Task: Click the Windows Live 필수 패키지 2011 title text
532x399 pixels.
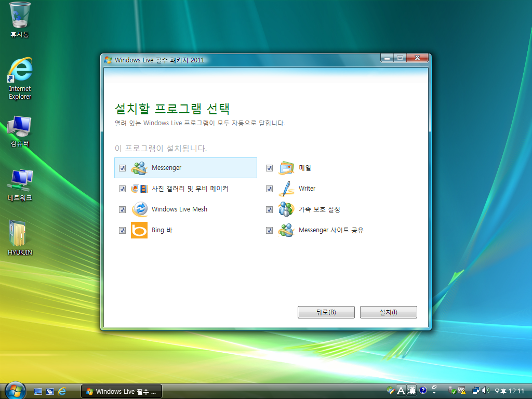Action: [x=159, y=60]
